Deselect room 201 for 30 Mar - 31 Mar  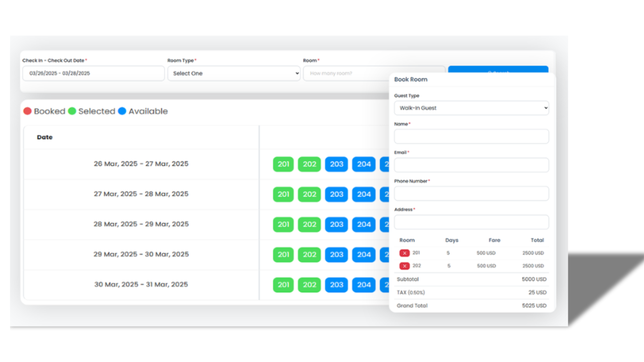point(283,285)
